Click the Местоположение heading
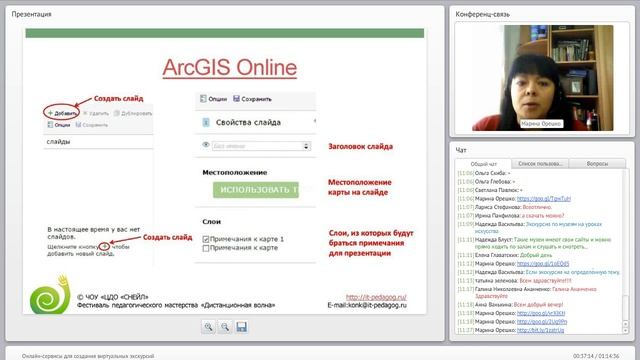Screen dimensions: 640x360 coord(235,173)
